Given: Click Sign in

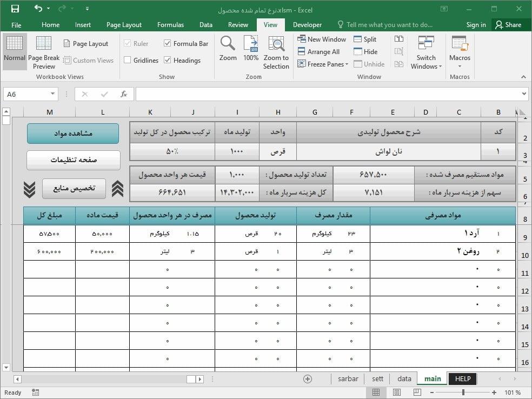Looking at the screenshot, I should 476,25.
